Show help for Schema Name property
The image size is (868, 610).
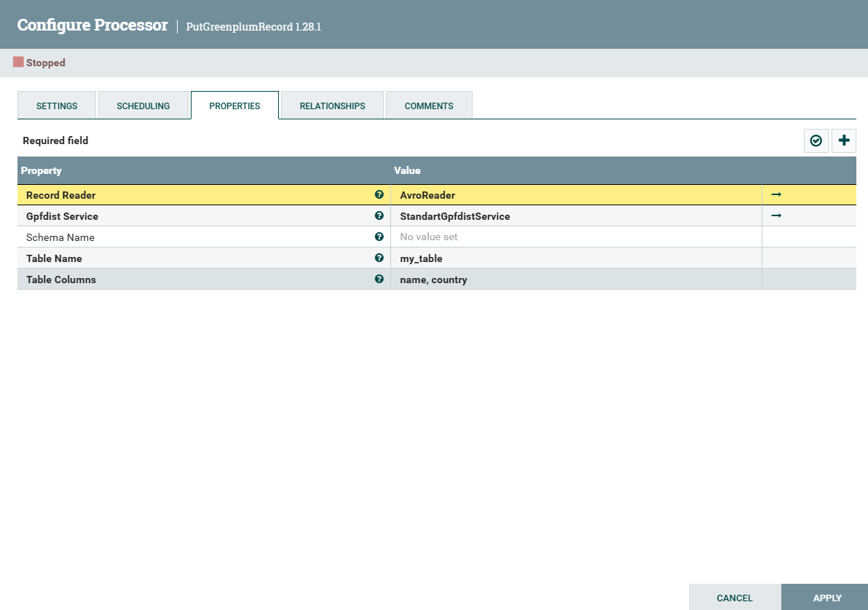pyautogui.click(x=379, y=237)
